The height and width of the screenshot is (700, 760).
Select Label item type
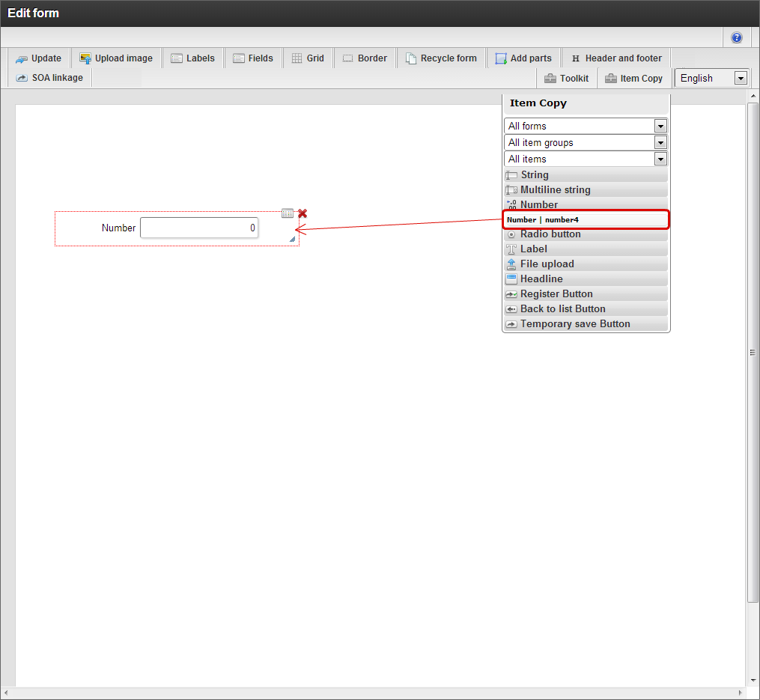586,249
